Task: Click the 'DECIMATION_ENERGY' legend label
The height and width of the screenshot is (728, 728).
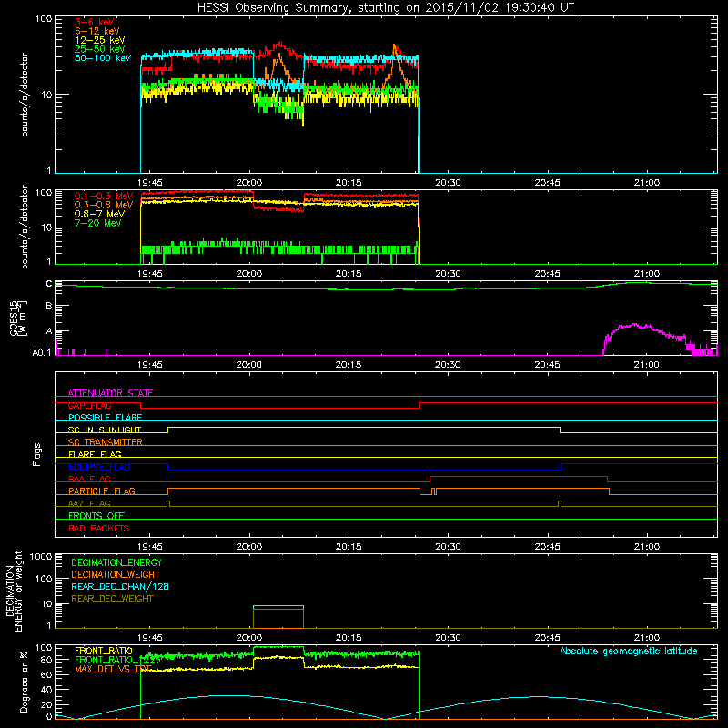Action: 116,562
